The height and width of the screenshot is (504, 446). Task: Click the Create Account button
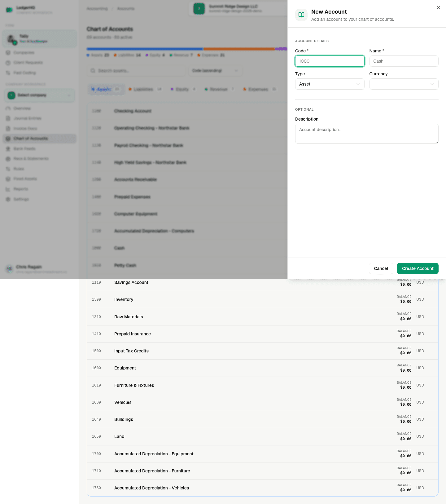418,268
